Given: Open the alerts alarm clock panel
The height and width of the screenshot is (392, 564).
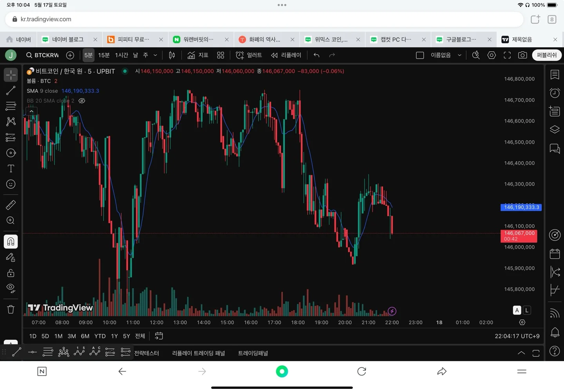Looking at the screenshot, I should click(x=555, y=93).
